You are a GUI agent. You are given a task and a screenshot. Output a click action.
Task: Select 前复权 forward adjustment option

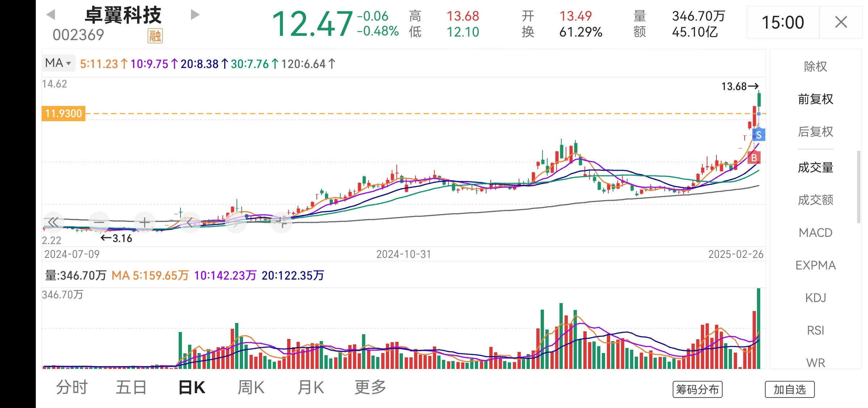pos(815,99)
